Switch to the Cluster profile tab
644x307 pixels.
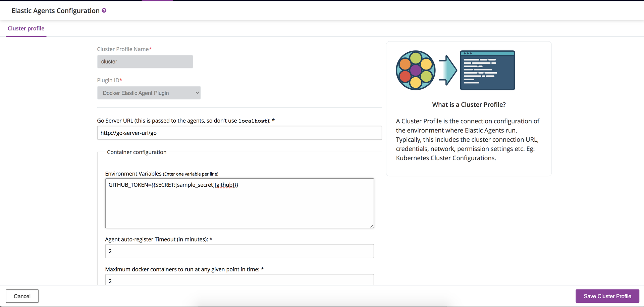click(26, 29)
